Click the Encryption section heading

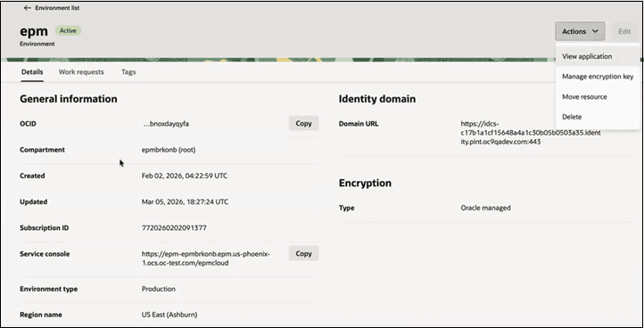[365, 183]
